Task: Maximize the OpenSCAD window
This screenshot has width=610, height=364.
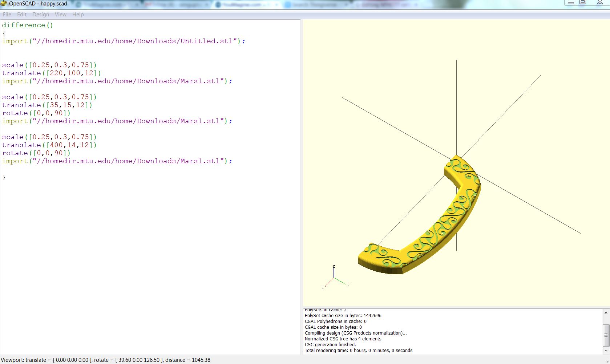Action: [x=583, y=2]
